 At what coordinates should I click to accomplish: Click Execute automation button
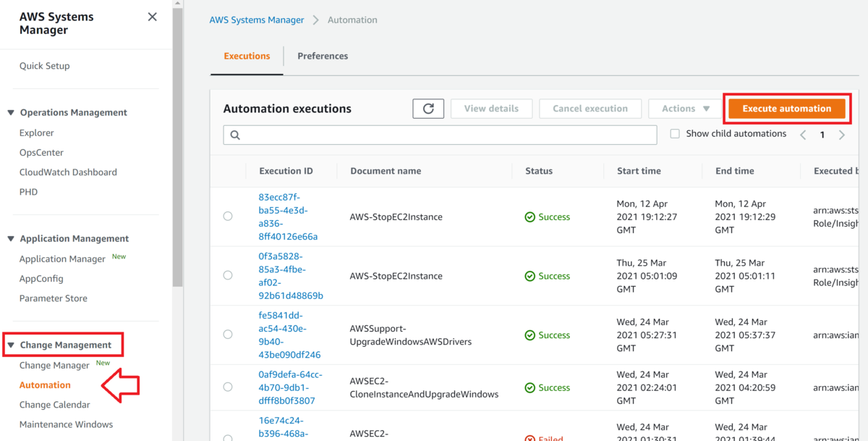787,109
